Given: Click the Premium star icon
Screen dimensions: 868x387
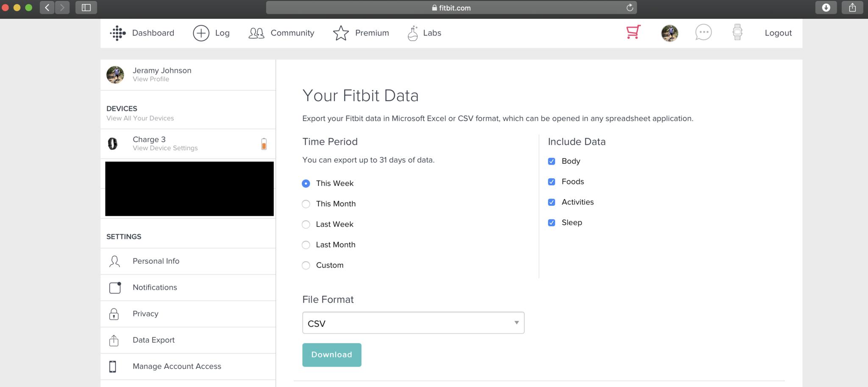Looking at the screenshot, I should tap(341, 33).
